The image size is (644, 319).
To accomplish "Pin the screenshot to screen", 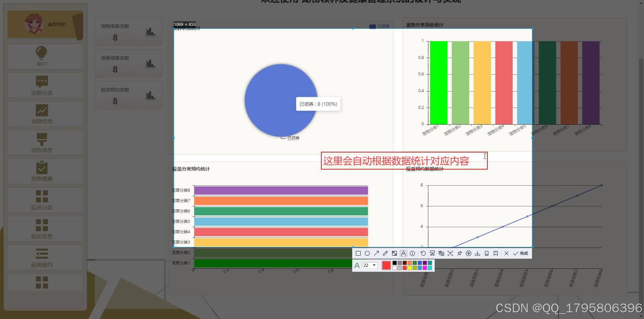I will (460, 253).
